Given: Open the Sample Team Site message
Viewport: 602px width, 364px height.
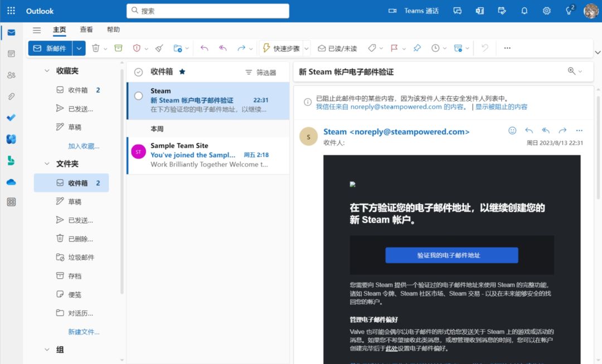Looking at the screenshot, I should pos(208,155).
